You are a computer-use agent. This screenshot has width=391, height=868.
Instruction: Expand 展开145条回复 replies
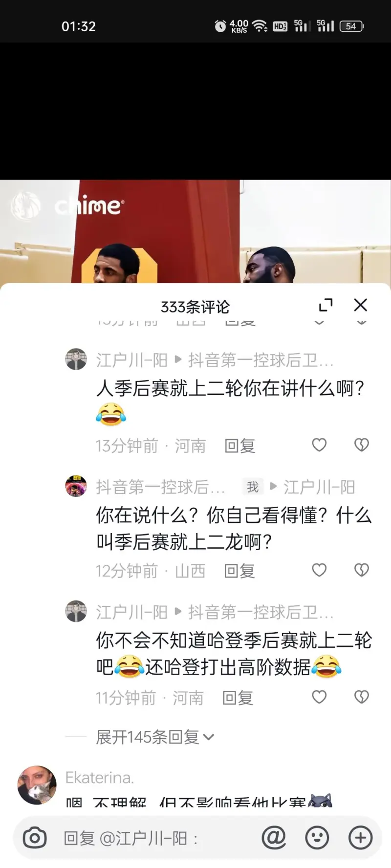click(155, 737)
